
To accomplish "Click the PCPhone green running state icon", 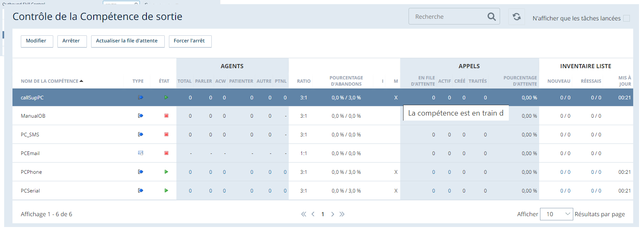I will pyautogui.click(x=166, y=172).
